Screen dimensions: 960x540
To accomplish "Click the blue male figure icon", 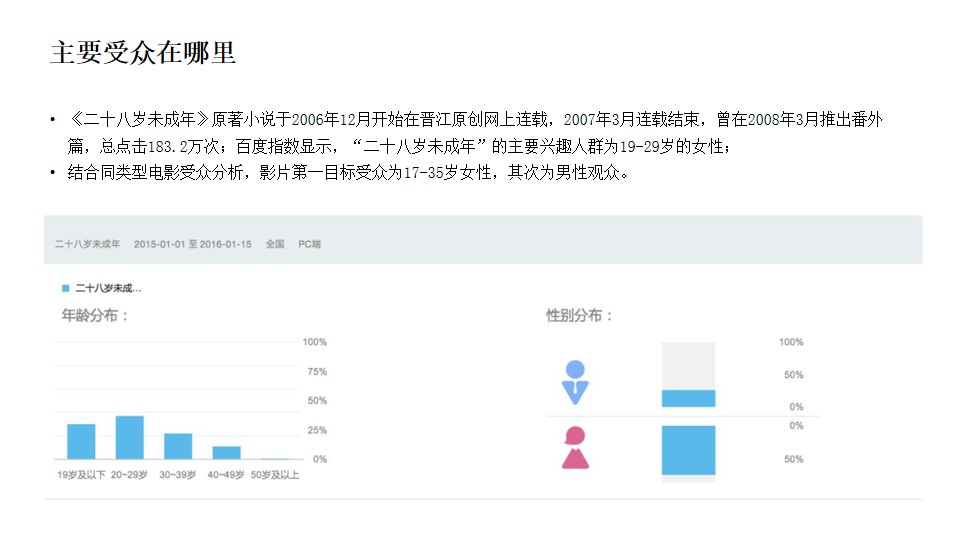I will pyautogui.click(x=575, y=383).
